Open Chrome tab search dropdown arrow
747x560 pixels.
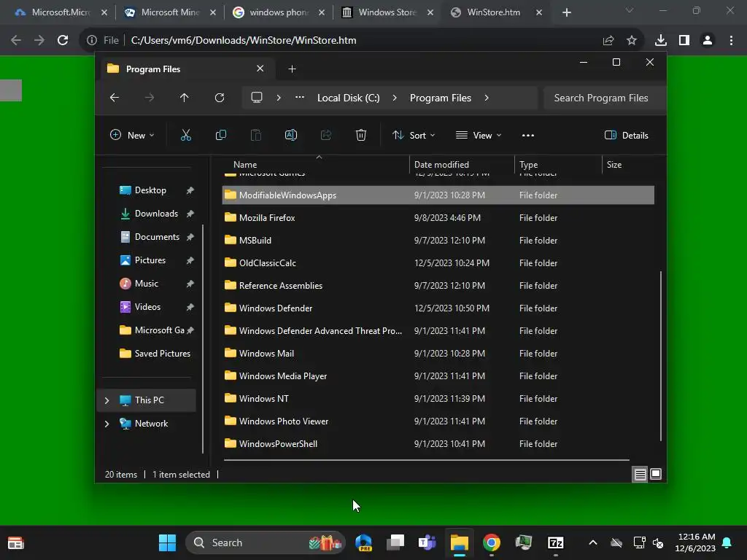630,10
